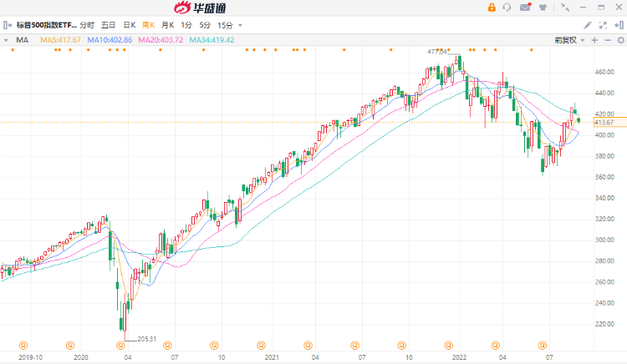Screen dimensions: 627x364
Task: Click the 413.67 current price label
Action: [604, 123]
